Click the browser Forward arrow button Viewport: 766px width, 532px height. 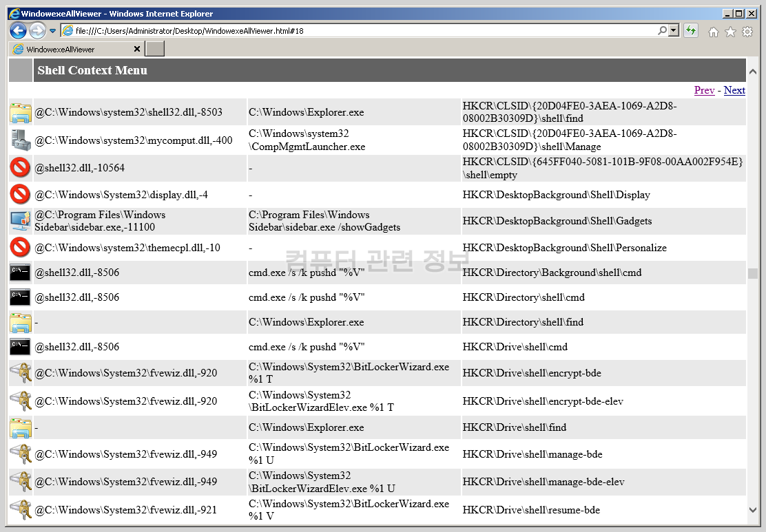[x=38, y=31]
